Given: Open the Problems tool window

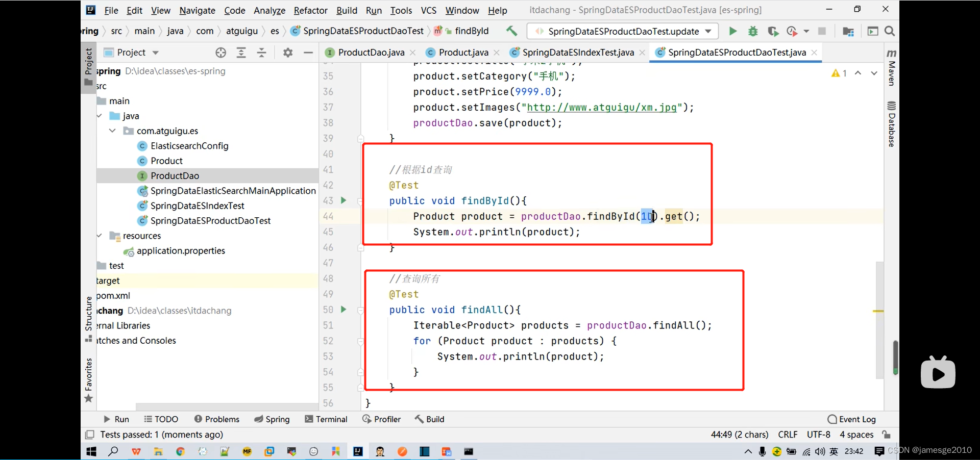Looking at the screenshot, I should pos(216,419).
